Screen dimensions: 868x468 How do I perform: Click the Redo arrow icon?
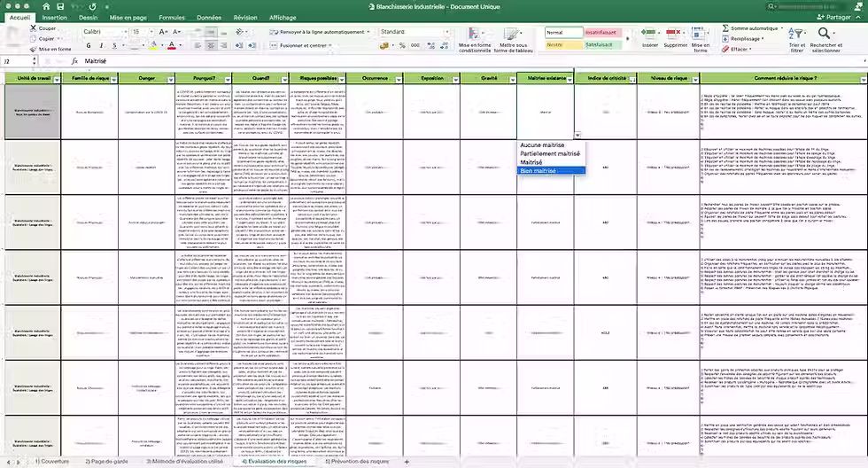tap(92, 6)
